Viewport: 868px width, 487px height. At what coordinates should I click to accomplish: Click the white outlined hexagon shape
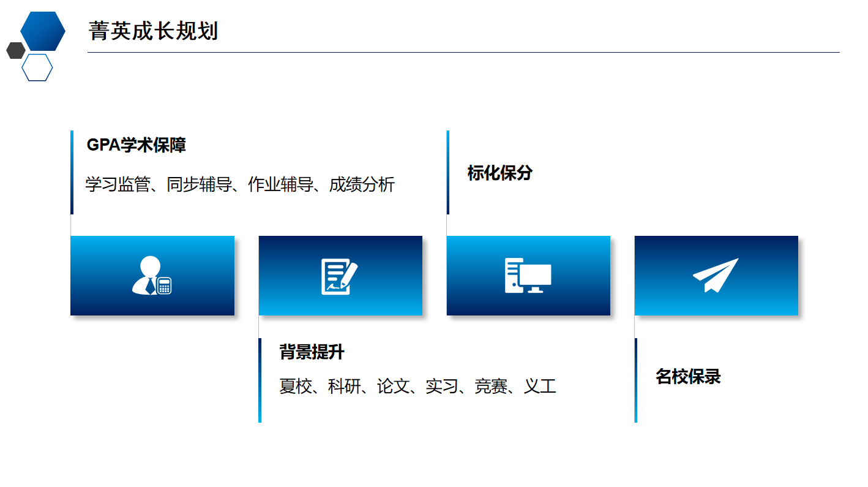pos(37,67)
